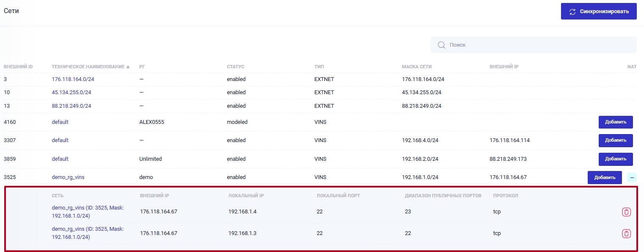The image size is (644, 252).
Task: Delete the NAT rule for 192.168.1.3
Action: (x=626, y=233)
